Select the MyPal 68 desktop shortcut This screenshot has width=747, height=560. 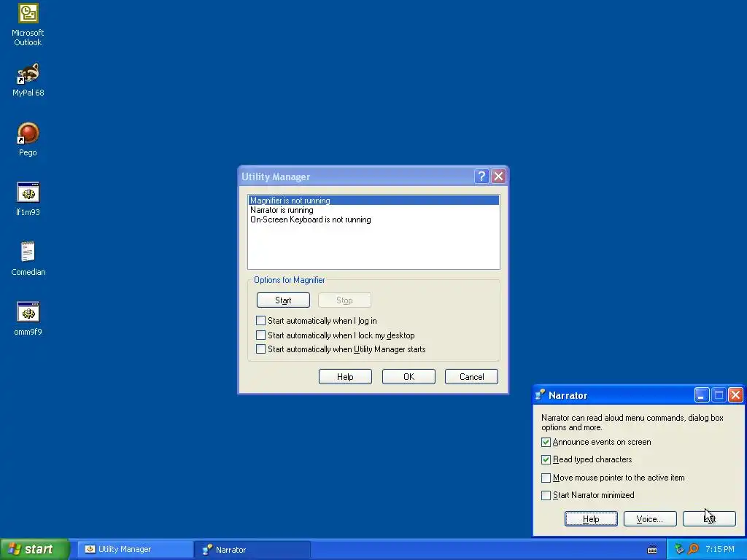(28, 79)
